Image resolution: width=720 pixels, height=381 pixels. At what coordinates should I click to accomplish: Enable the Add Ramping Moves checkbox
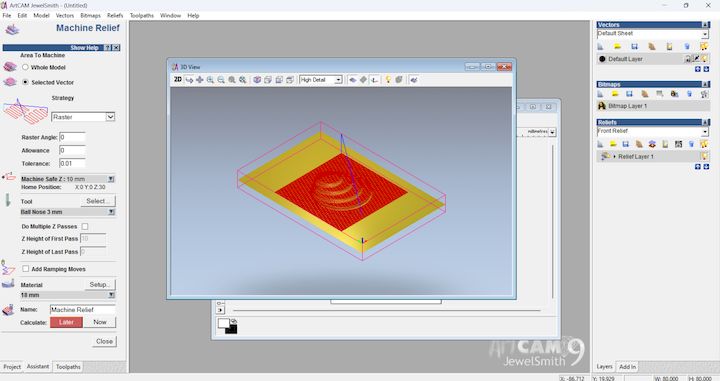coord(26,269)
